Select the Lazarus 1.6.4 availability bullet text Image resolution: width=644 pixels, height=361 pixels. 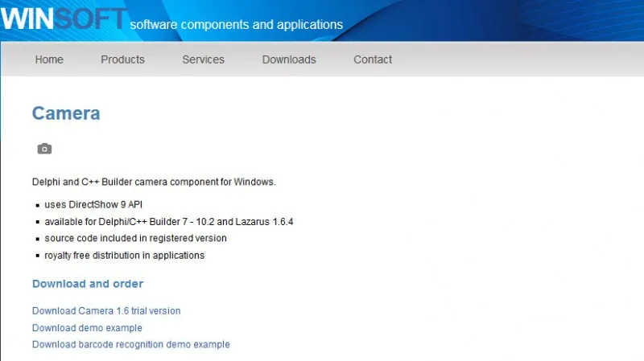[x=169, y=222]
